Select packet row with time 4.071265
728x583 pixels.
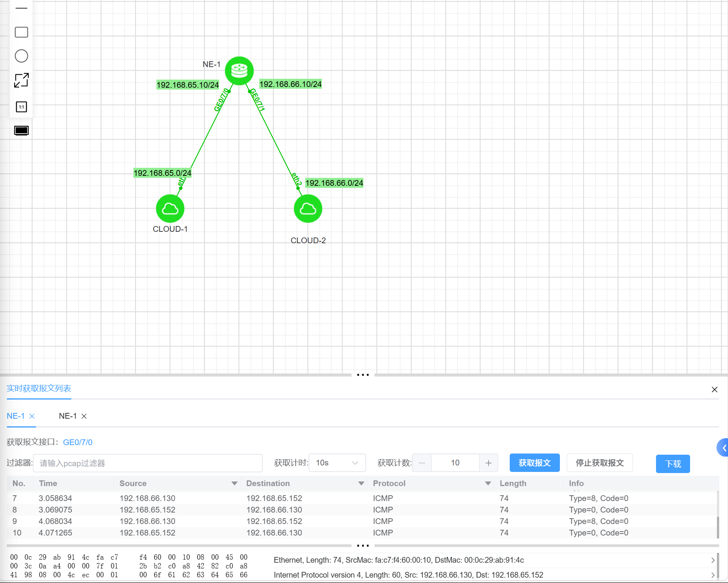coord(362,533)
